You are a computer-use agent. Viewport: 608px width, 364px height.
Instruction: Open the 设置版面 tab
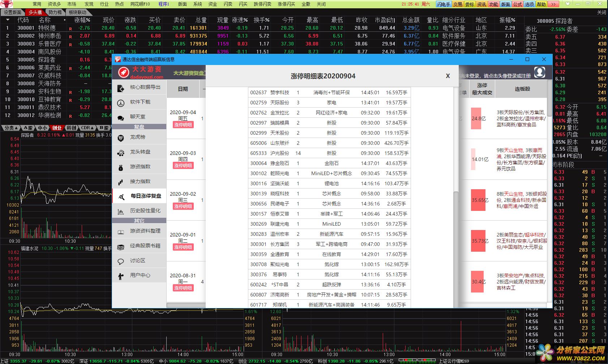coord(12,12)
